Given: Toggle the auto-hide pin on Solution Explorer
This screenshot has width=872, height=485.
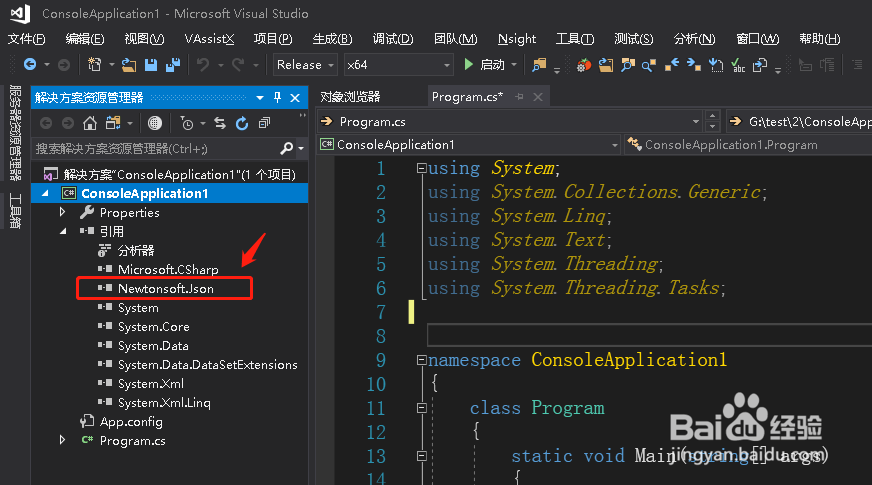Looking at the screenshot, I should coord(277,97).
